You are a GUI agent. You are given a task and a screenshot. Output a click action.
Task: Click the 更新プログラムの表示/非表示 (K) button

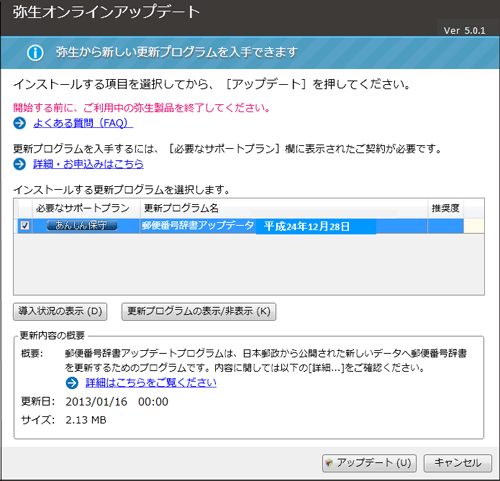(199, 311)
